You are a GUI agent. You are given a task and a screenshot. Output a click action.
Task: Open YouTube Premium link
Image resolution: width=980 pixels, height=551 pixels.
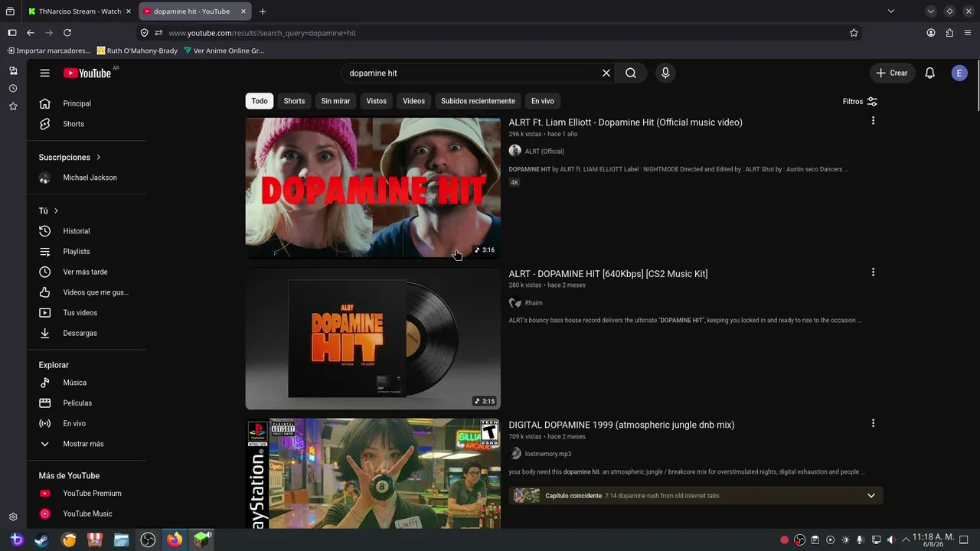pyautogui.click(x=86, y=494)
